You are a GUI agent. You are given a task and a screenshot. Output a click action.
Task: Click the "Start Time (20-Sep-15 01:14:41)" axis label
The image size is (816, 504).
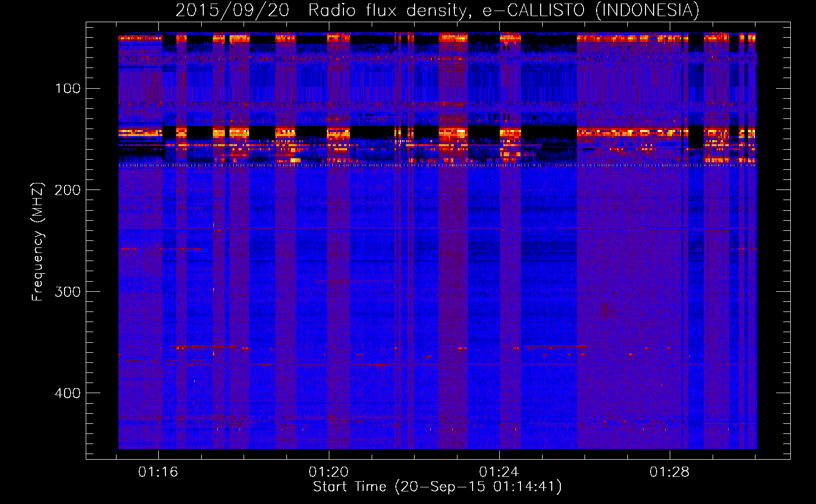[437, 487]
